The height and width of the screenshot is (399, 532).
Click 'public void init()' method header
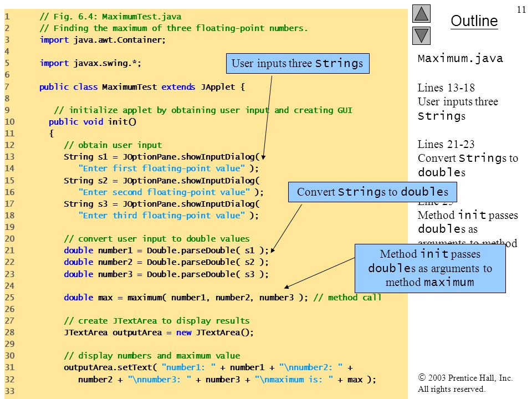[x=93, y=122]
